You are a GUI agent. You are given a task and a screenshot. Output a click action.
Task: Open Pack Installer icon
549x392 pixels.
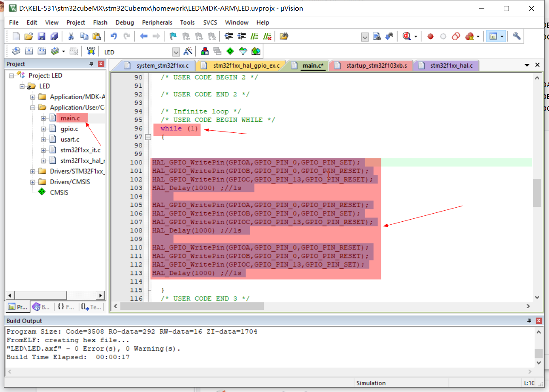[256, 52]
